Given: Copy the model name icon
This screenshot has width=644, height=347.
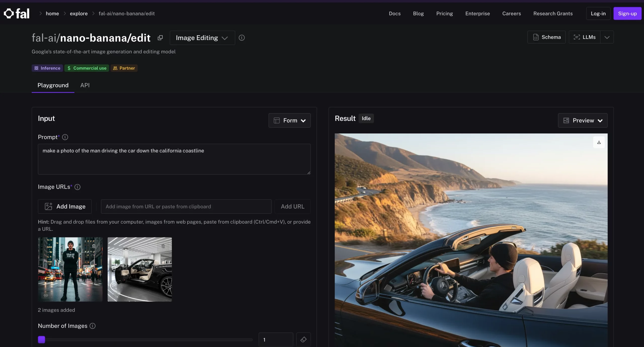Looking at the screenshot, I should [x=160, y=38].
